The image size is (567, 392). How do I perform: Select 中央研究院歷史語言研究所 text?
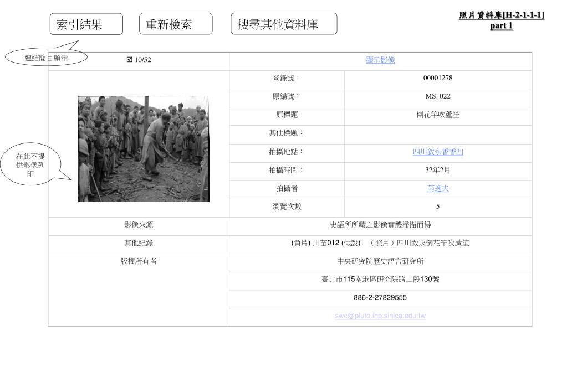tap(380, 261)
